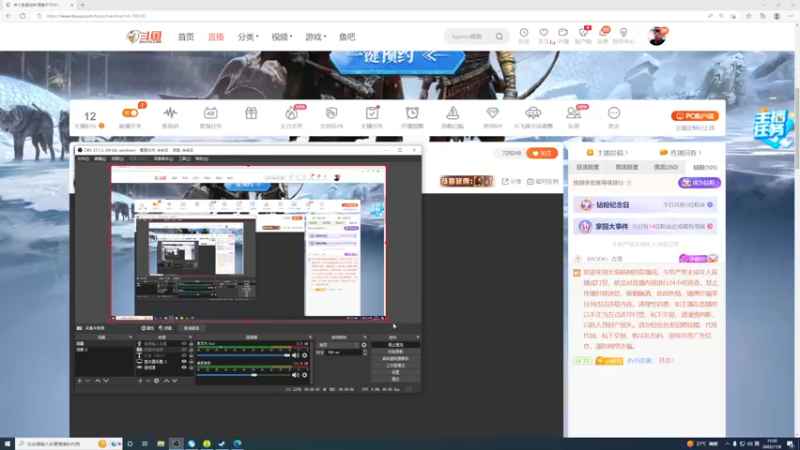Switch to the 贵宾(260) tab
This screenshot has width=800, height=450.
coord(666,167)
